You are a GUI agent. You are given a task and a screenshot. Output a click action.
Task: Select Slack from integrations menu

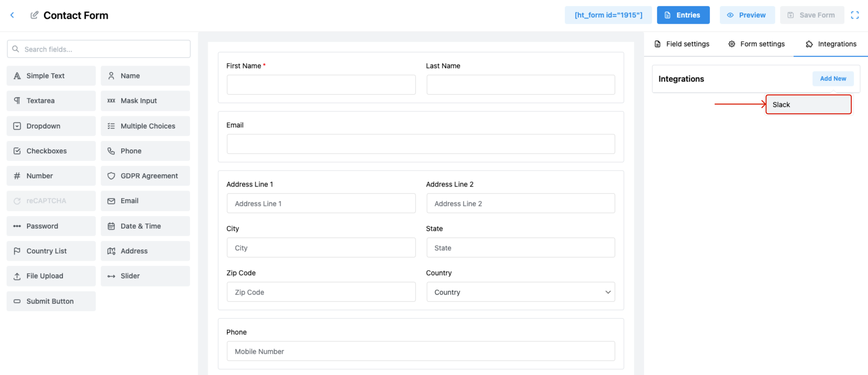point(809,105)
